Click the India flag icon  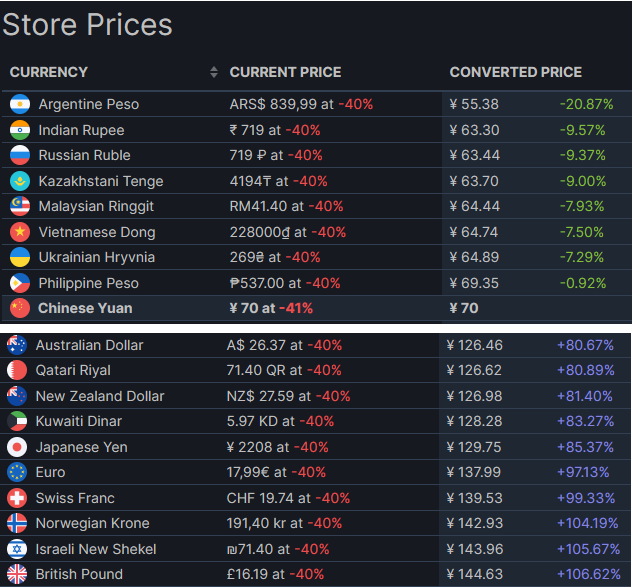pos(20,130)
